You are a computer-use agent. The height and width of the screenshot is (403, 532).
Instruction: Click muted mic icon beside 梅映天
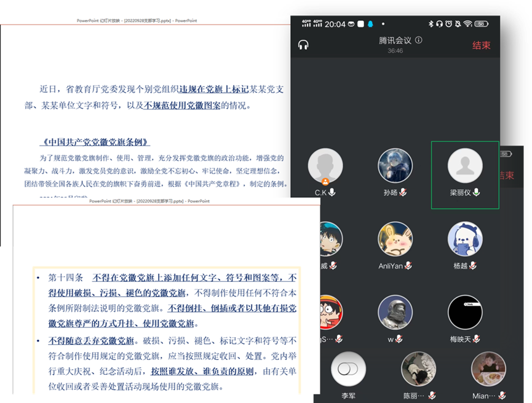pyautogui.click(x=477, y=338)
